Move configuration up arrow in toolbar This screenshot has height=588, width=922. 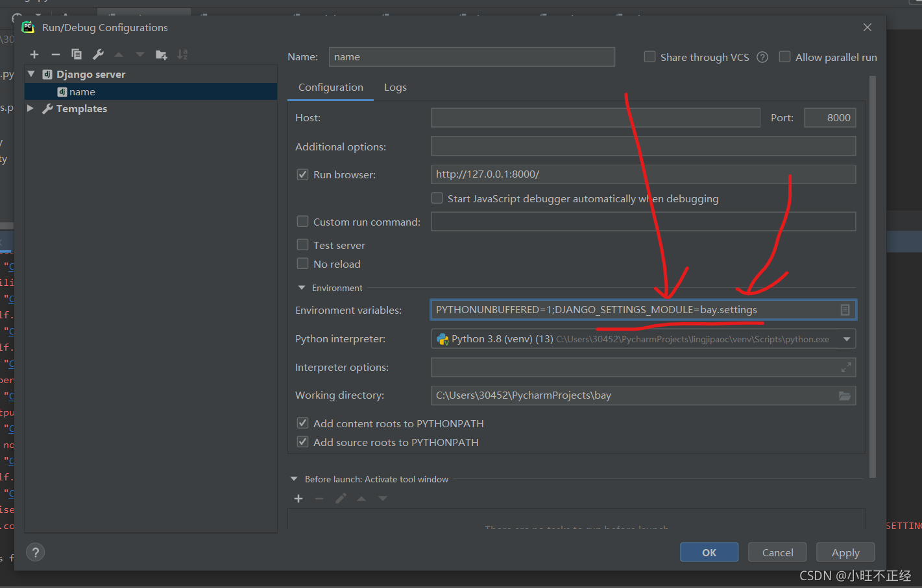pos(119,54)
